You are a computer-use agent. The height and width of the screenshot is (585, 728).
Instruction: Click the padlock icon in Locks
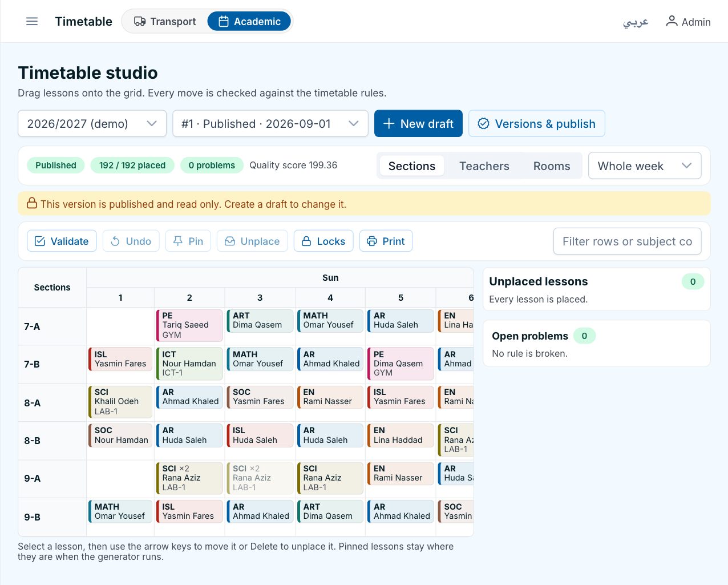point(306,241)
